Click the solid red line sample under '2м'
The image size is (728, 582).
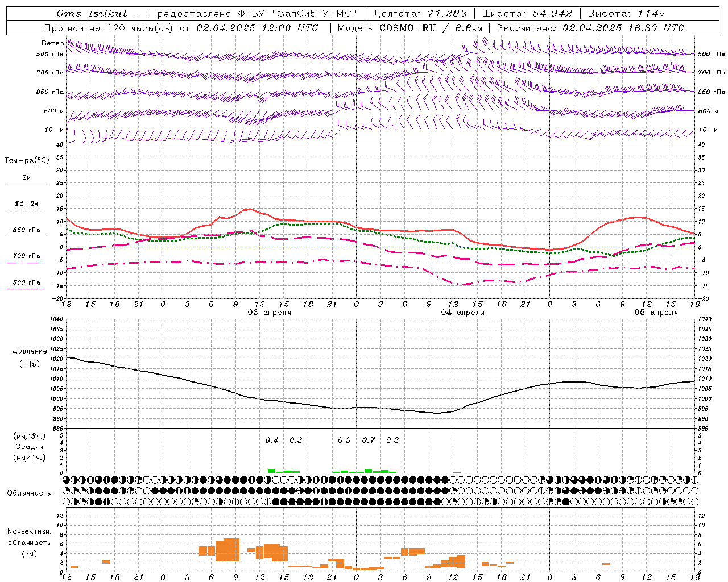click(x=26, y=184)
